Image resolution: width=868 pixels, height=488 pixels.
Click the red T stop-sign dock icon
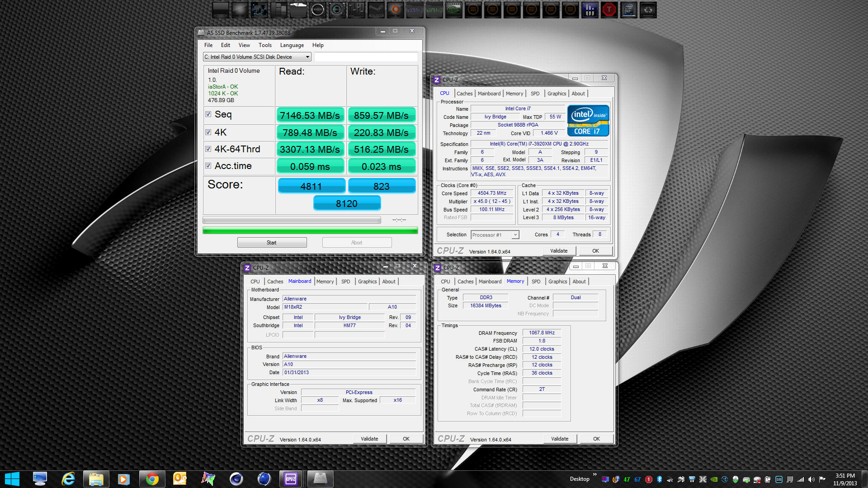point(609,9)
